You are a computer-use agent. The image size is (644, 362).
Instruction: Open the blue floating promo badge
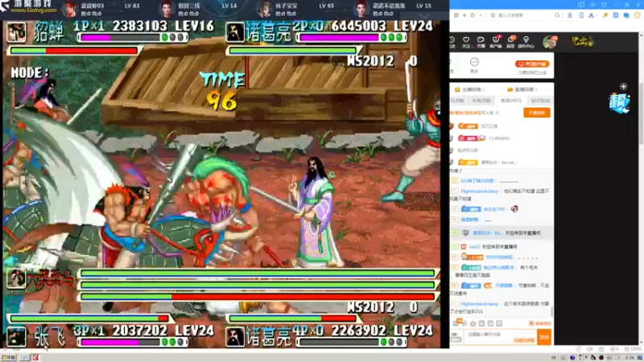pos(619,103)
